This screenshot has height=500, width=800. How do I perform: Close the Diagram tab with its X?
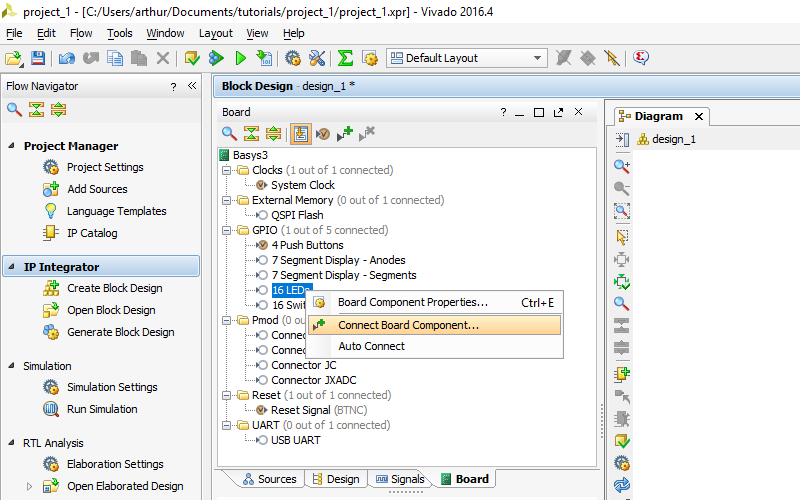[699, 116]
